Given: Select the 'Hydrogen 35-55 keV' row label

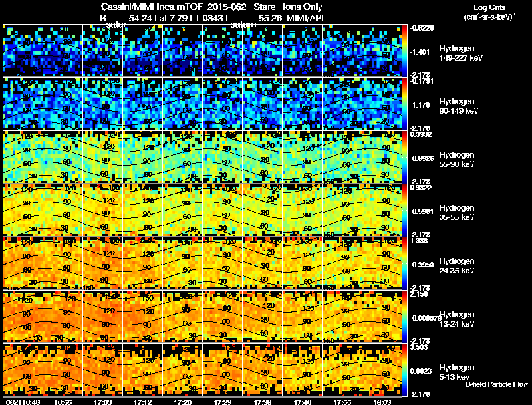Looking at the screenshot, I should pyautogui.click(x=457, y=213).
